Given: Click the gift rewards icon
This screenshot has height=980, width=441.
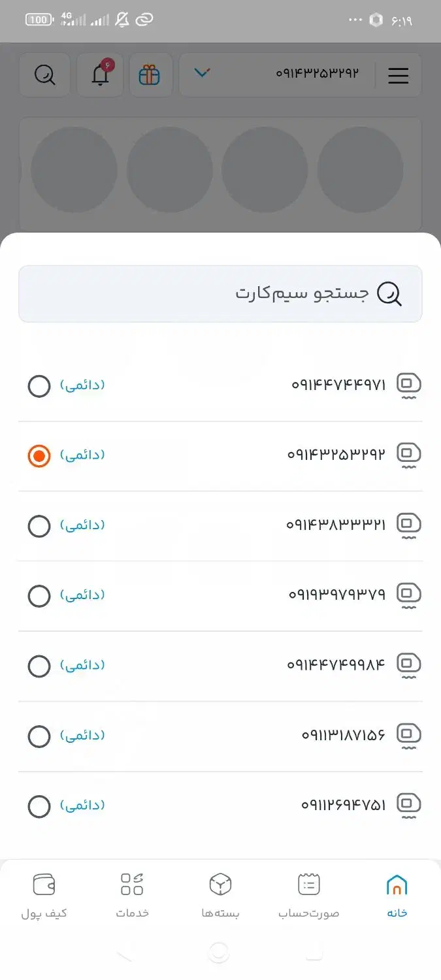Looking at the screenshot, I should pyautogui.click(x=151, y=74).
